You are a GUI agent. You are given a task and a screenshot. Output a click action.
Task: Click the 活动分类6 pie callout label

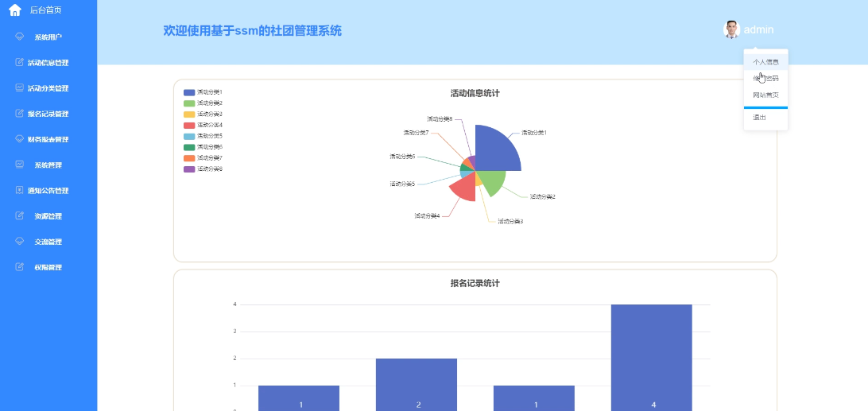402,157
